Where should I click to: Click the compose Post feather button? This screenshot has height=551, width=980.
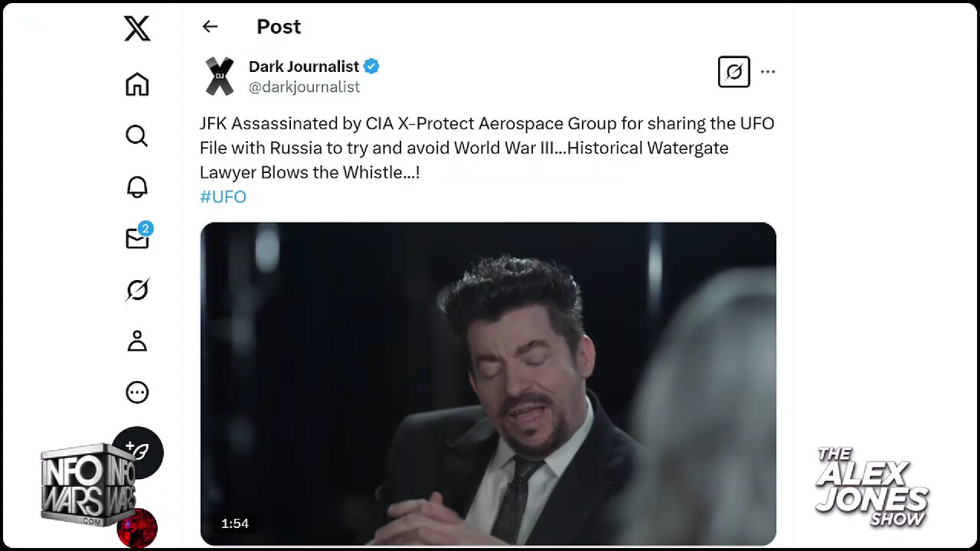tap(138, 452)
